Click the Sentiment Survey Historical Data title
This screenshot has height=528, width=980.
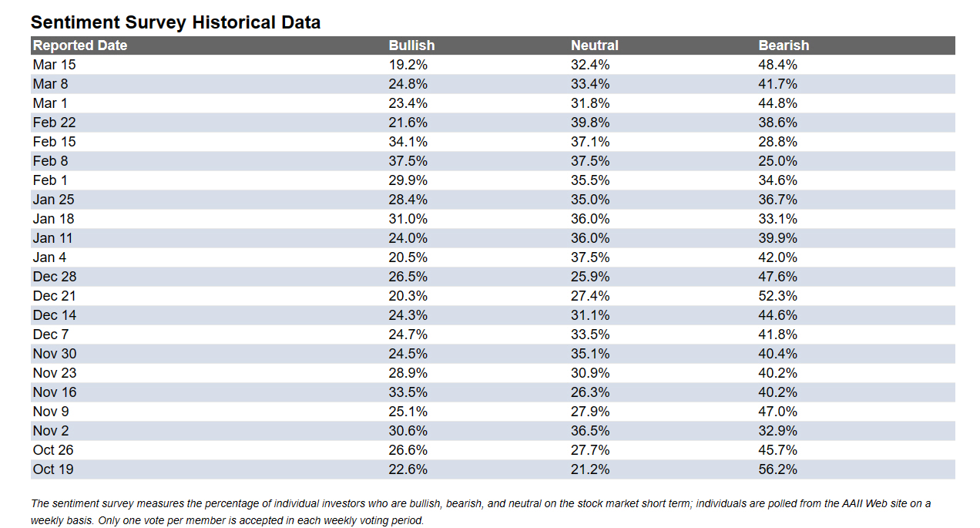[x=176, y=23]
